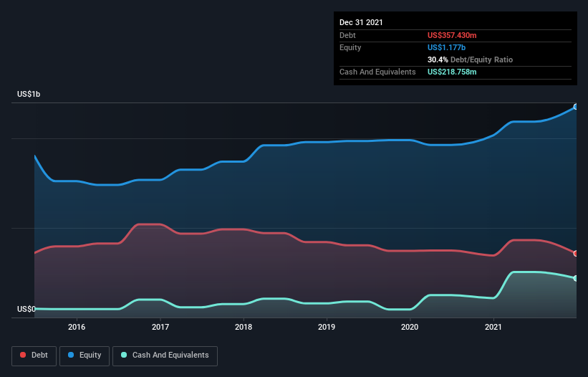Click the Cash And Equivalents tooltip label

pyautogui.click(x=377, y=72)
